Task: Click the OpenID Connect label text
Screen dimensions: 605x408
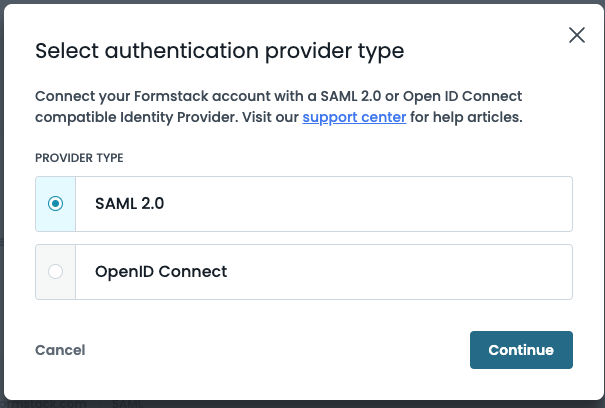Action: coord(161,271)
